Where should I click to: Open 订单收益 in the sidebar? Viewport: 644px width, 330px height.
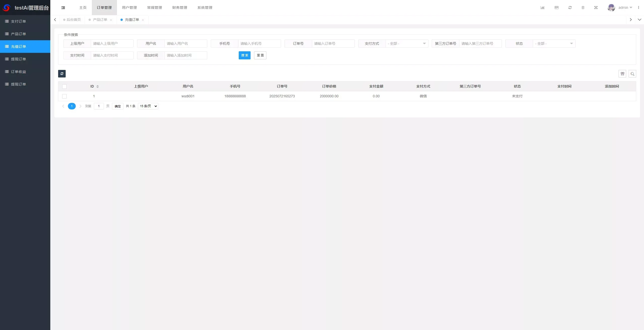click(25, 72)
